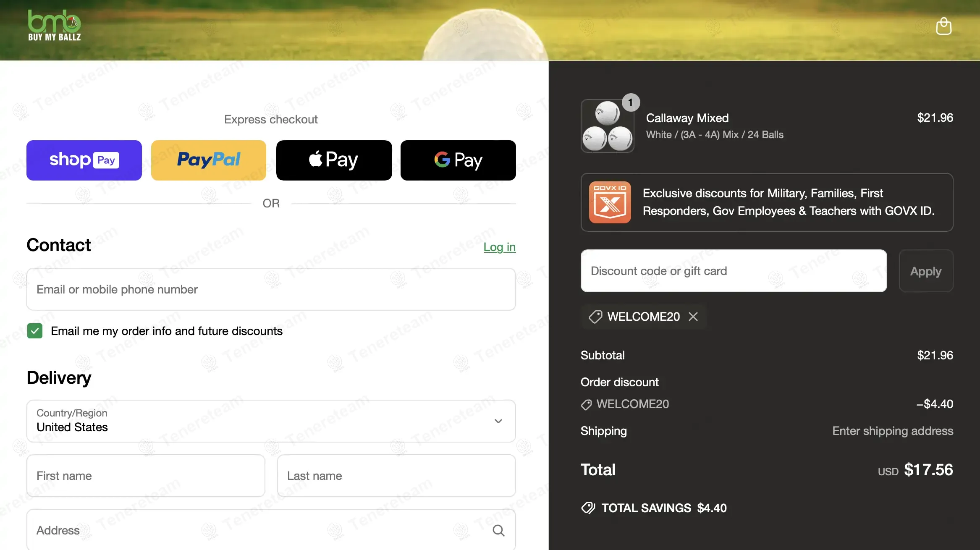Focus the Email or mobile phone number field
Screen dimensions: 980x550
[271, 289]
